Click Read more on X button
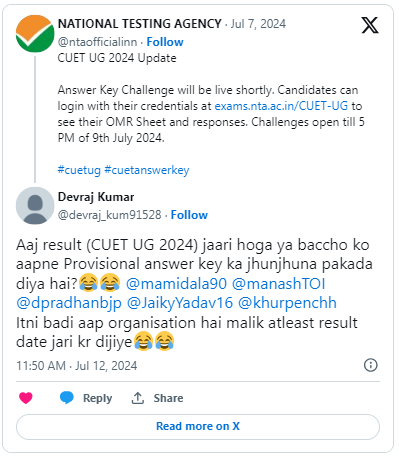The height and width of the screenshot is (457, 399). point(198,426)
